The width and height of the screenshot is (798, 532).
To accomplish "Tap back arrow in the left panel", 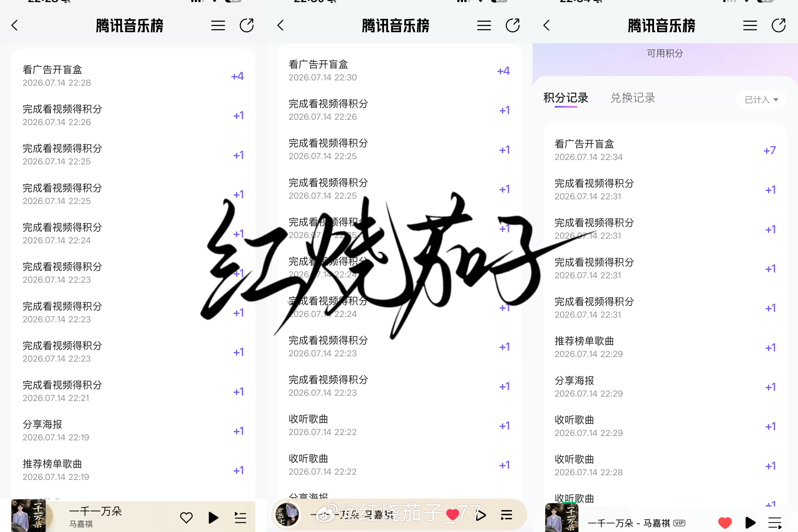I will [15, 25].
